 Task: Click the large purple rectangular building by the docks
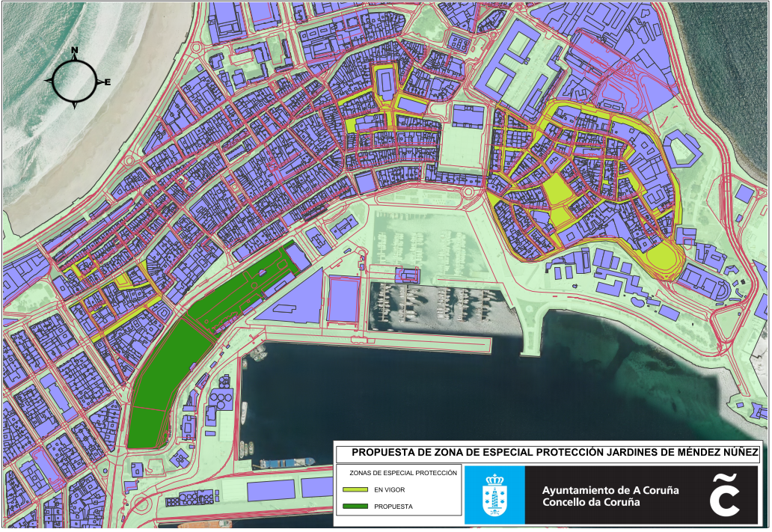tap(343, 299)
